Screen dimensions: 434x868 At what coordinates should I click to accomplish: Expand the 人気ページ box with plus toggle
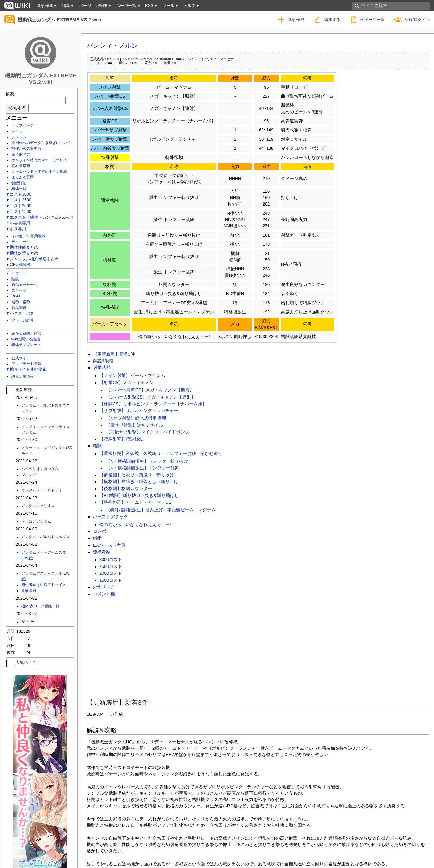(x=10, y=663)
